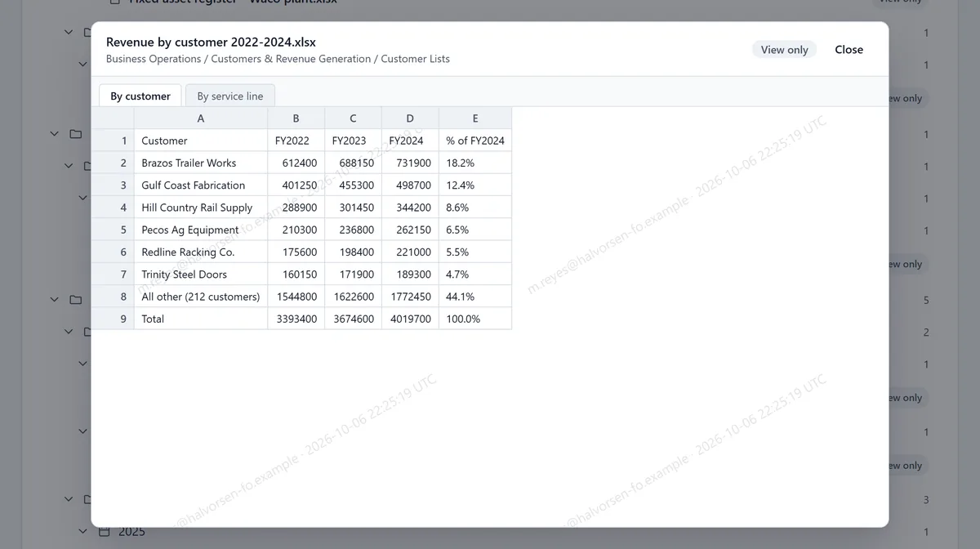Click the FY2024 header cell
980x549 pixels.
pyautogui.click(x=411, y=141)
